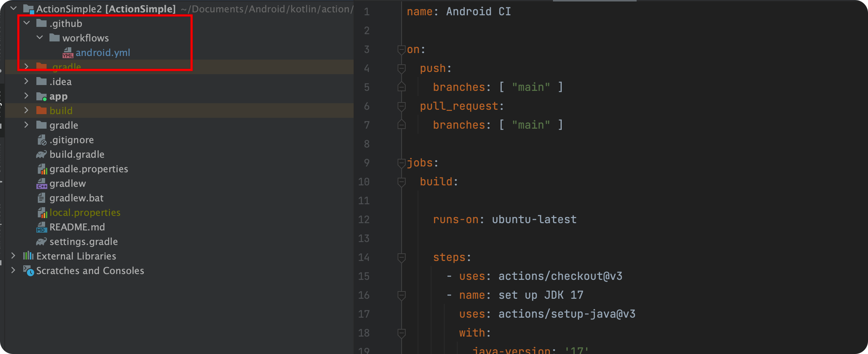Fold the 'steps:' block in gutter
The height and width of the screenshot is (354, 868).
tap(402, 258)
